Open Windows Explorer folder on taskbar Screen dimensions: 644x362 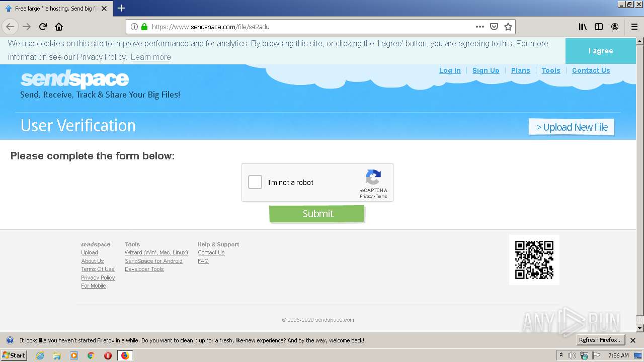(57, 355)
